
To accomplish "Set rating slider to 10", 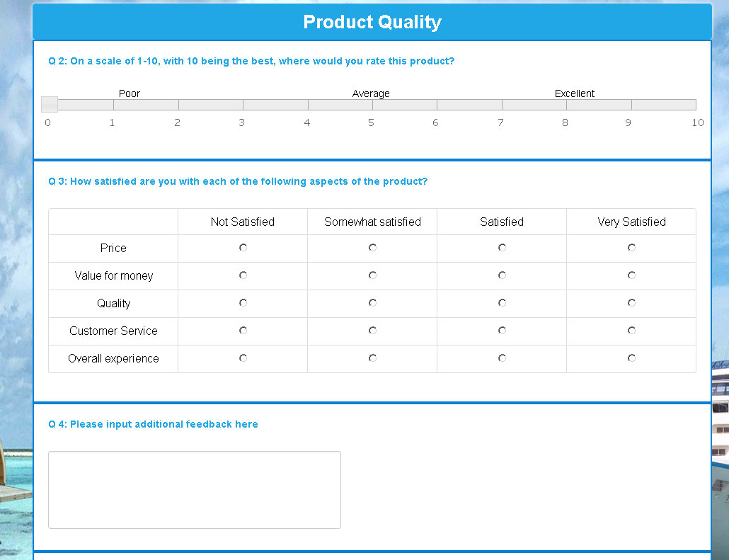I will tap(695, 105).
